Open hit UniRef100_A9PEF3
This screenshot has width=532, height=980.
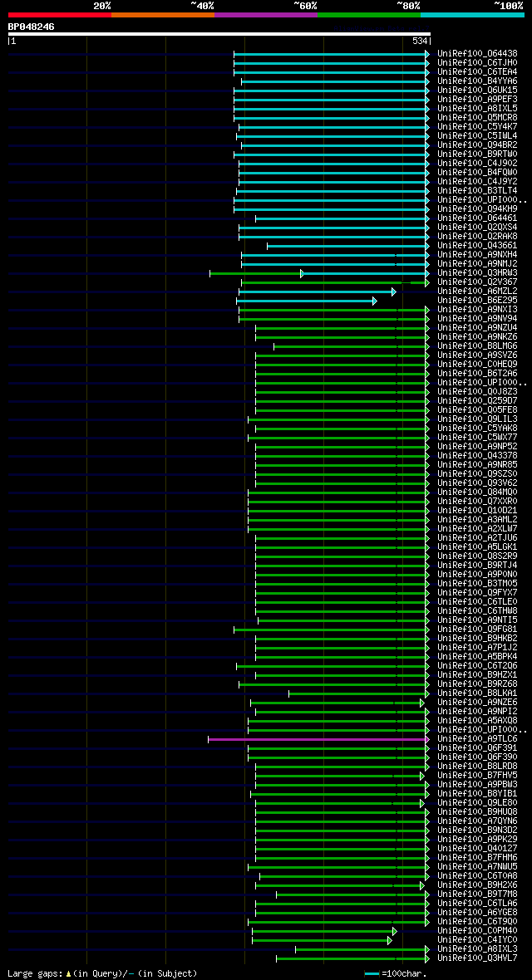(477, 100)
